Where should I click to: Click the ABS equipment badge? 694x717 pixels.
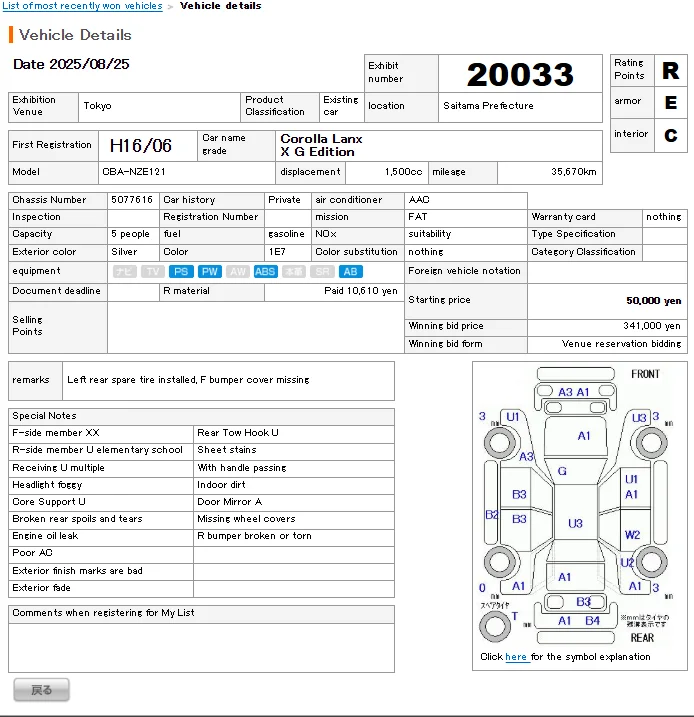click(x=265, y=272)
